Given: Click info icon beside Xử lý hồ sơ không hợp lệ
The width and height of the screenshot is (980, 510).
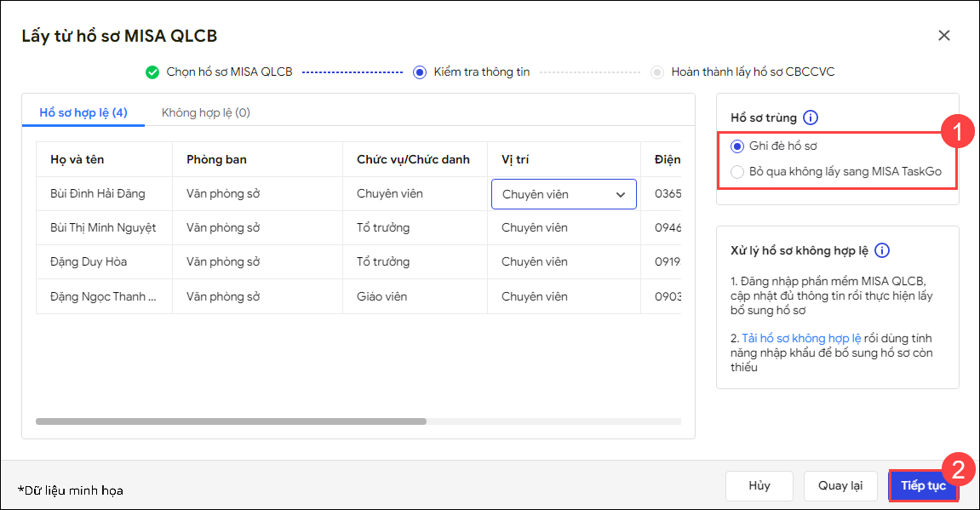Looking at the screenshot, I should pos(882,250).
